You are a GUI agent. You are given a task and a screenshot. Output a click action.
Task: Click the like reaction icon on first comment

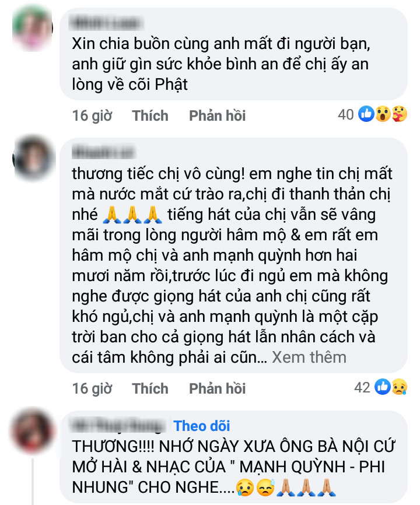(x=366, y=114)
